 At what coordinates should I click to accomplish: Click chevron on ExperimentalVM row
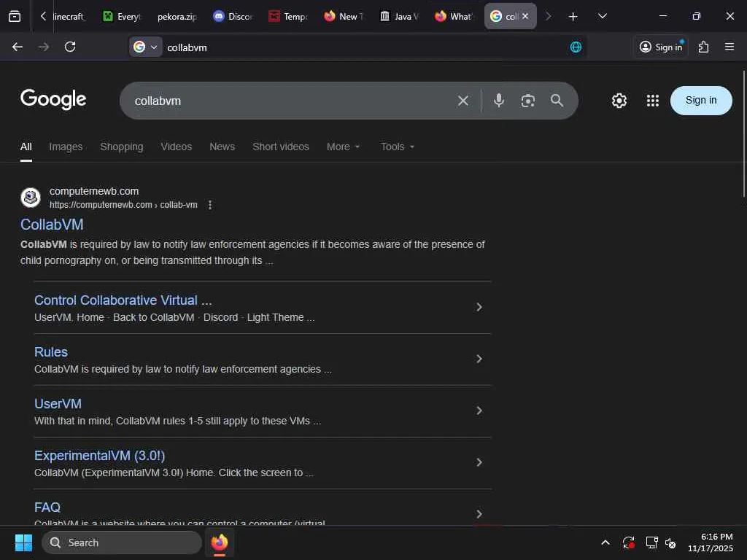[x=479, y=462]
